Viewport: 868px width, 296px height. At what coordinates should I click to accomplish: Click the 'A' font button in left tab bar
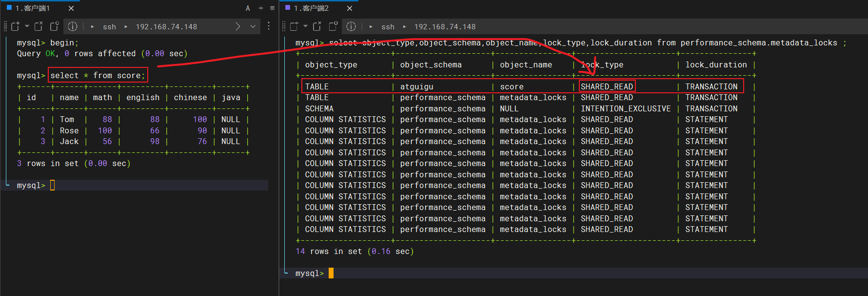tap(248, 8)
